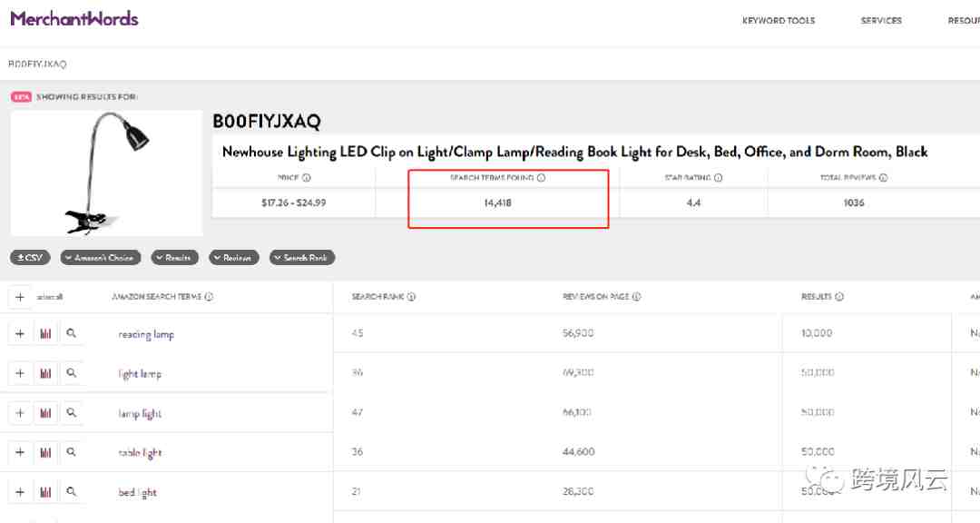Sort by Results column header
The image size is (980, 523).
pyautogui.click(x=817, y=297)
